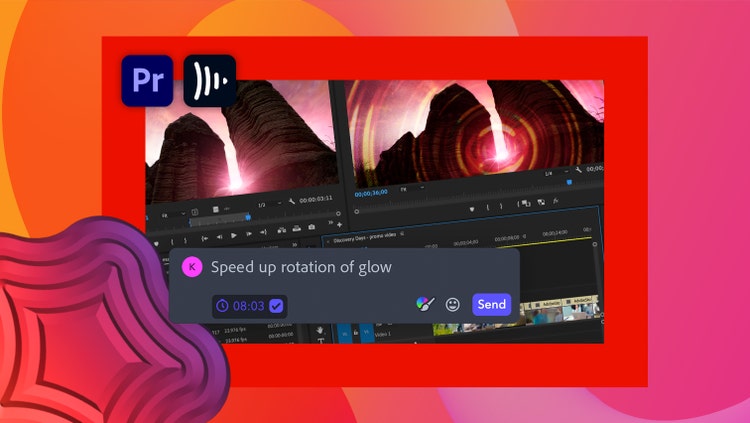Step forward one frame in Source monitor
Screen dimensions: 750x423
pos(249,234)
